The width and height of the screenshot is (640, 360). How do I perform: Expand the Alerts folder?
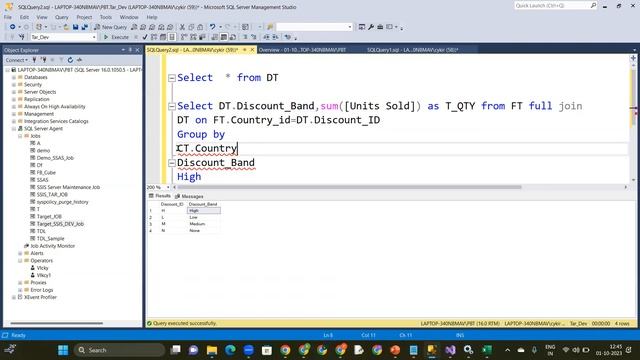[20, 253]
